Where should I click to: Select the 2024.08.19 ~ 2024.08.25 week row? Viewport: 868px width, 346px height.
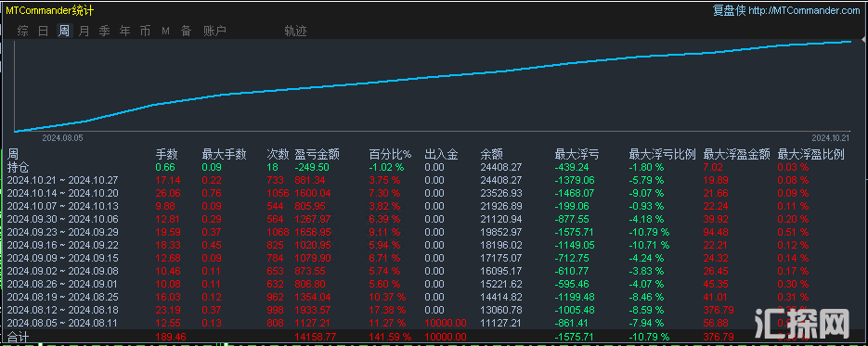pos(434,297)
